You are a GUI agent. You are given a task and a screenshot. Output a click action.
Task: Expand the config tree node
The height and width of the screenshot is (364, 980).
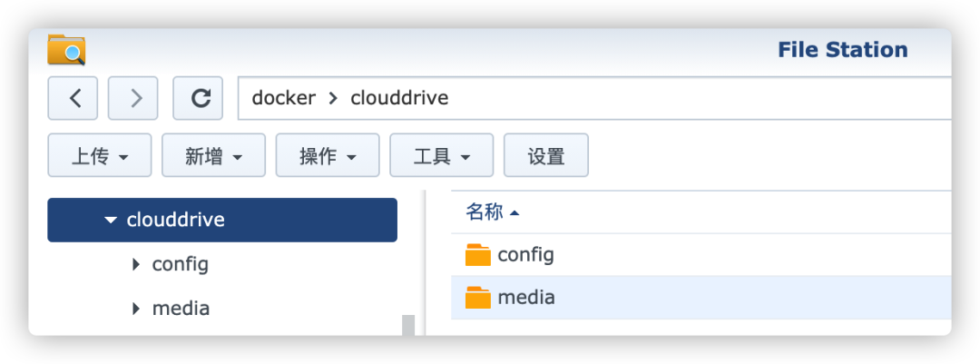tap(136, 264)
